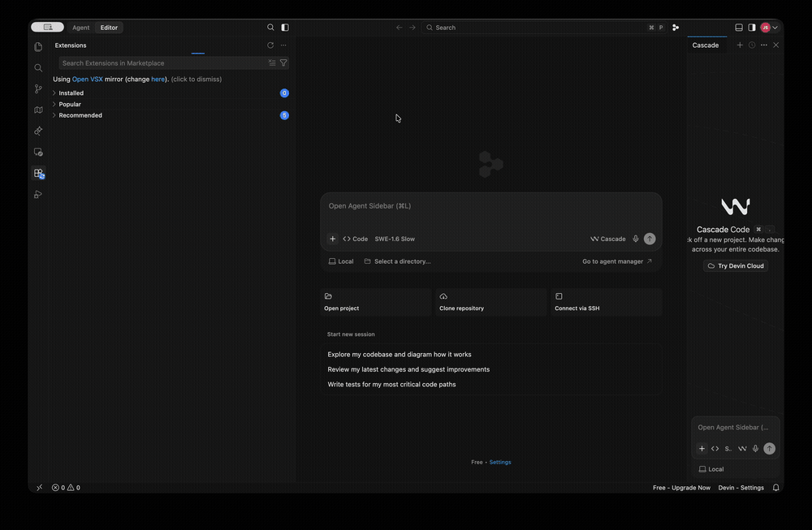Viewport: 812px width, 530px height.
Task: Refresh the Extensions list
Action: (x=270, y=45)
